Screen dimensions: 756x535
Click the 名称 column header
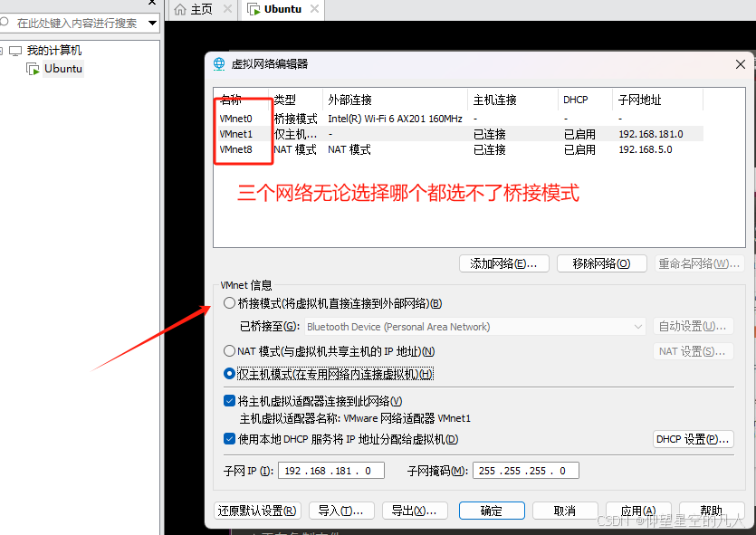click(242, 100)
